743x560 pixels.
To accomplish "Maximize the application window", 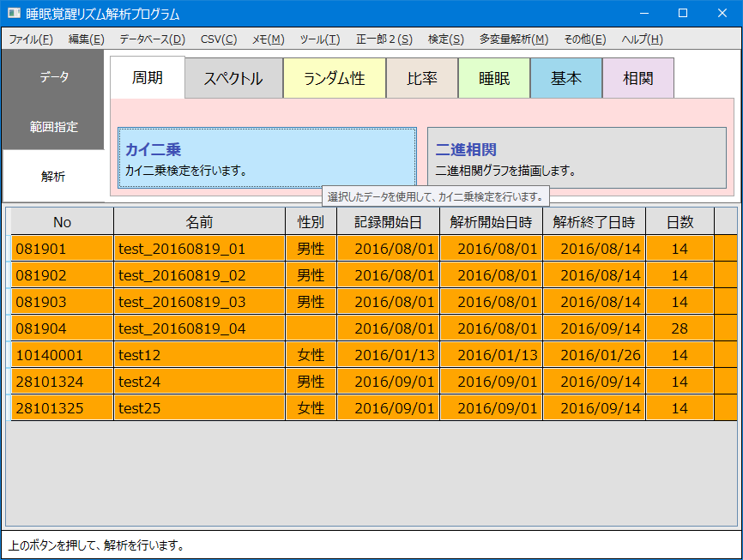I will click(683, 13).
